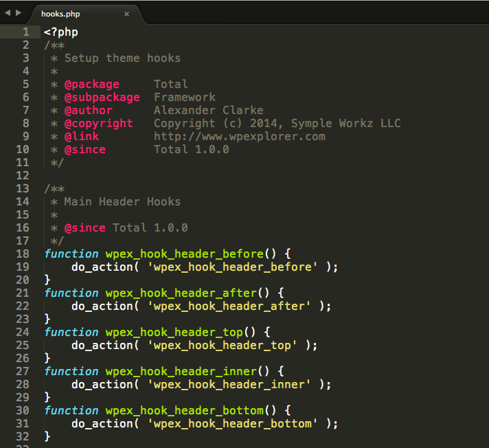Click the 'Framework' comment value
The width and height of the screenshot is (489, 448).
[x=185, y=97]
